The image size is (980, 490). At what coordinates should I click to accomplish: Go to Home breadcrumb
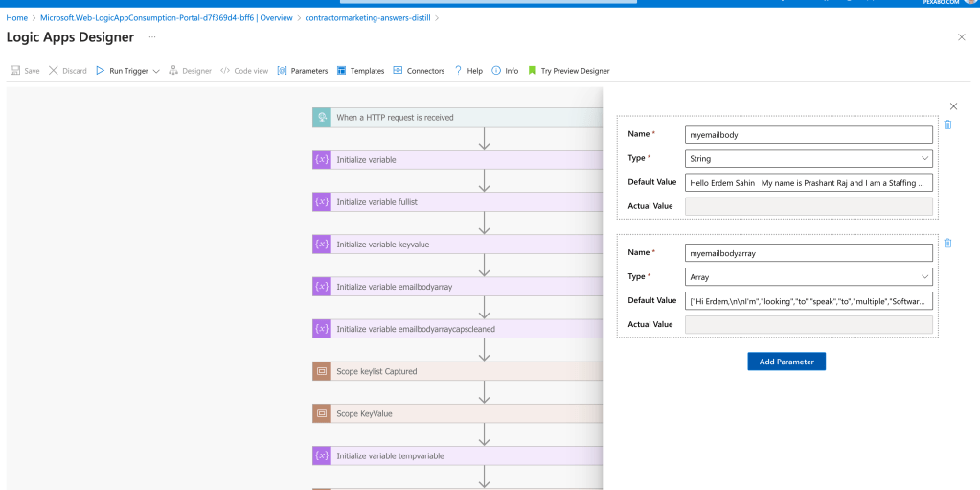(x=17, y=17)
